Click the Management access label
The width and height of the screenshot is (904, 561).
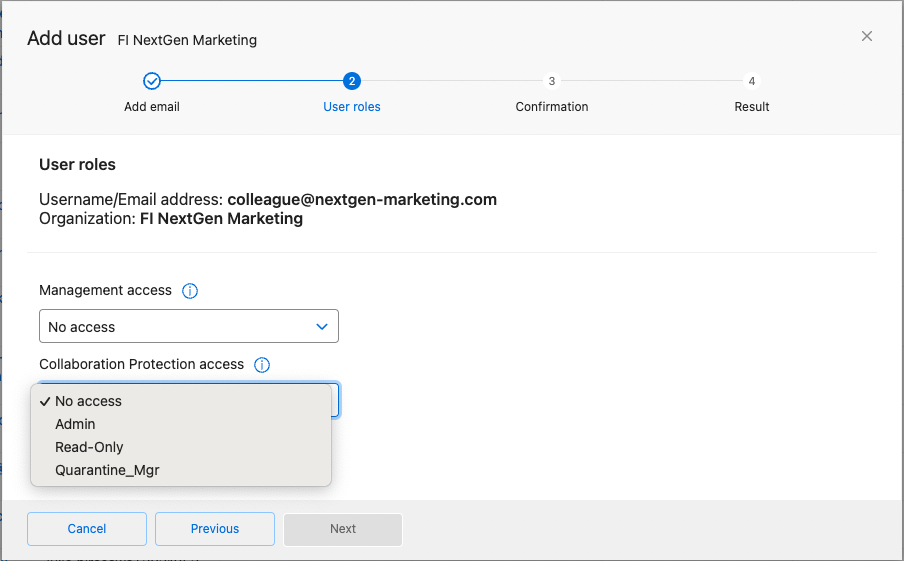click(106, 291)
